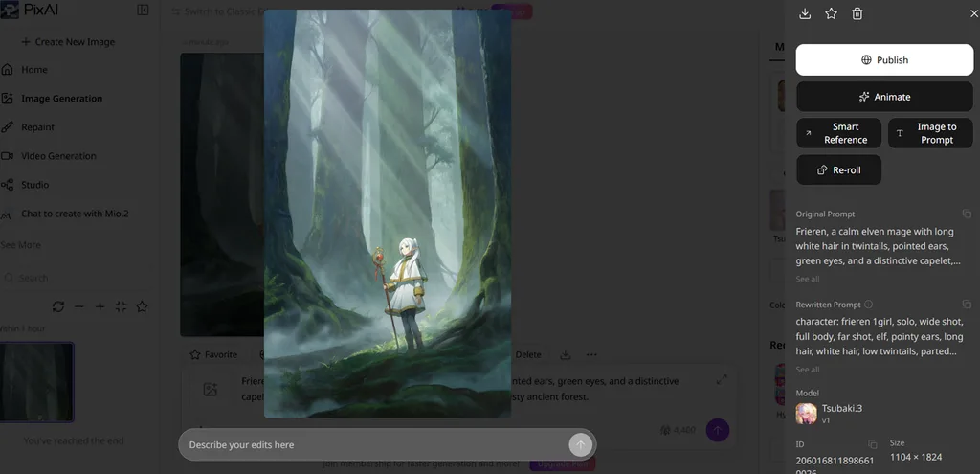Create New Image in sidebar
Viewport: 980px width, 474px height.
click(68, 42)
